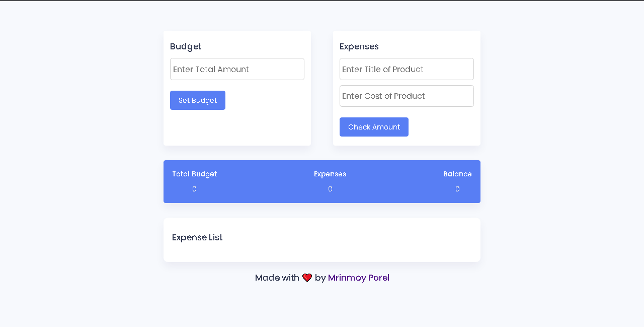Click the Check Amount button
This screenshot has height=327, width=644.
374,127
